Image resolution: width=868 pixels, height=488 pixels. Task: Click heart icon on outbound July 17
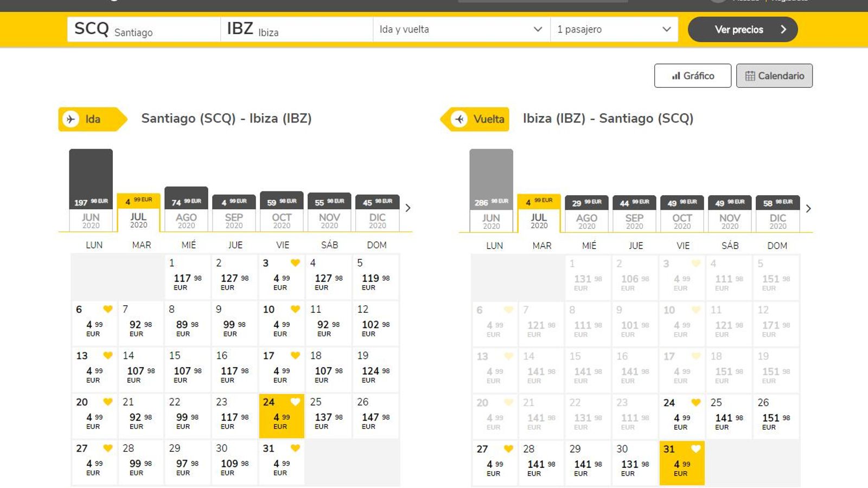pyautogui.click(x=295, y=356)
